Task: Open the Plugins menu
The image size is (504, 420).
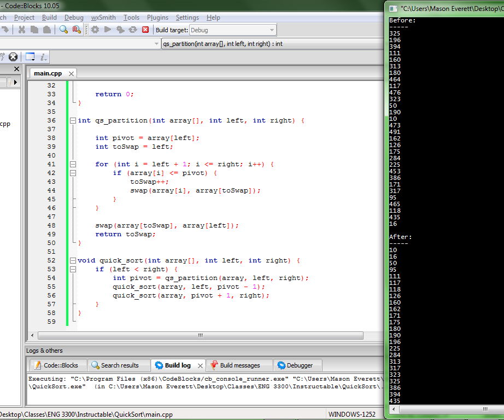Action: click(x=157, y=17)
